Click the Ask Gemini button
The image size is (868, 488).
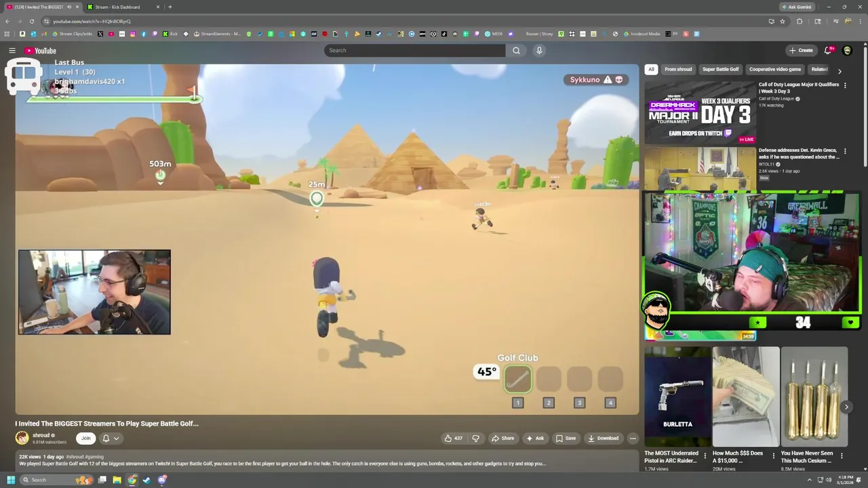[x=796, y=7]
